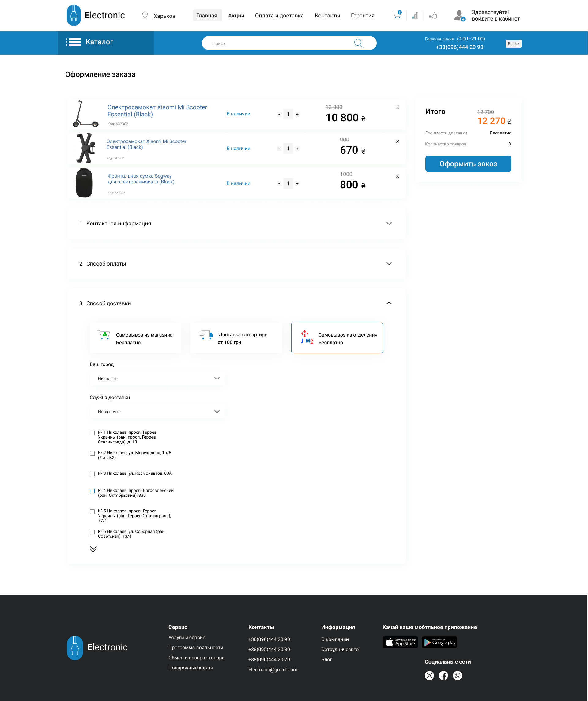Select Самовывоз из отделения delivery option

337,338
